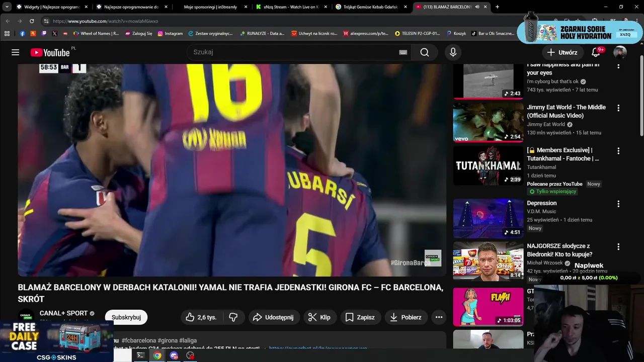Open Chrome from the taskbar

[x=157, y=355]
